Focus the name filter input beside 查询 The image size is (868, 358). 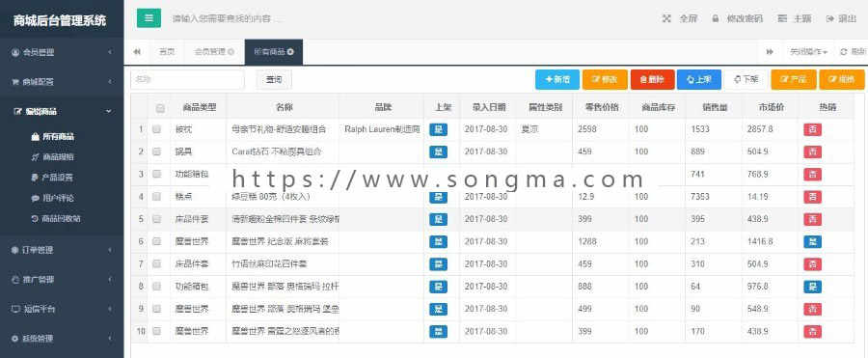point(187,80)
